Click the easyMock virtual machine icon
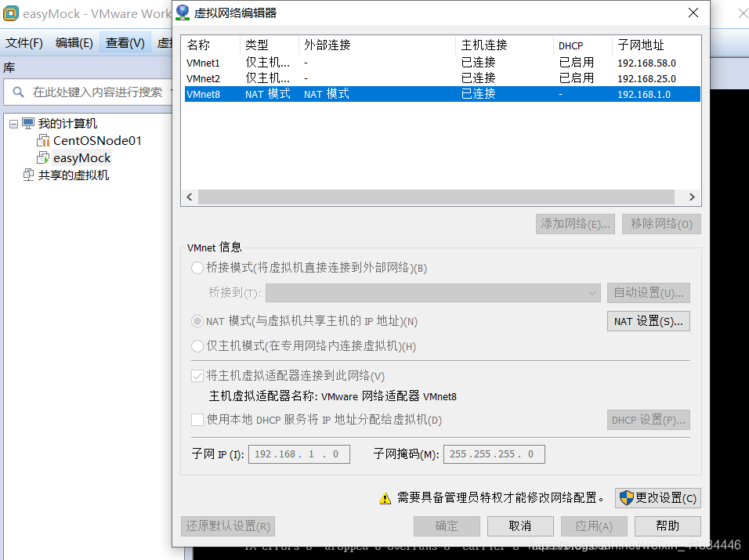 (x=43, y=158)
